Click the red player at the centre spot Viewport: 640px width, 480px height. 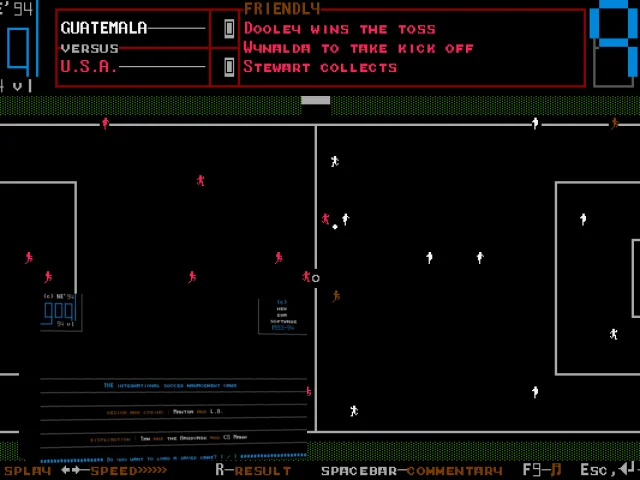coord(306,277)
